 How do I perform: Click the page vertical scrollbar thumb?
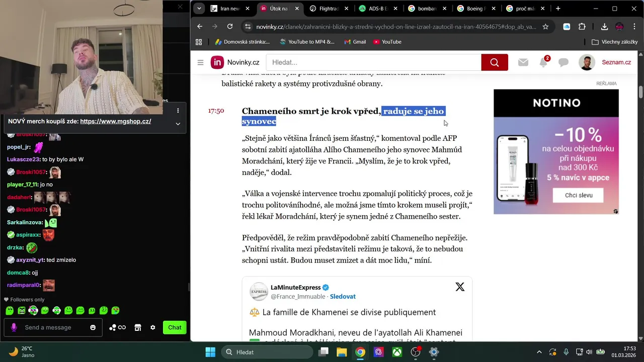tap(640, 93)
